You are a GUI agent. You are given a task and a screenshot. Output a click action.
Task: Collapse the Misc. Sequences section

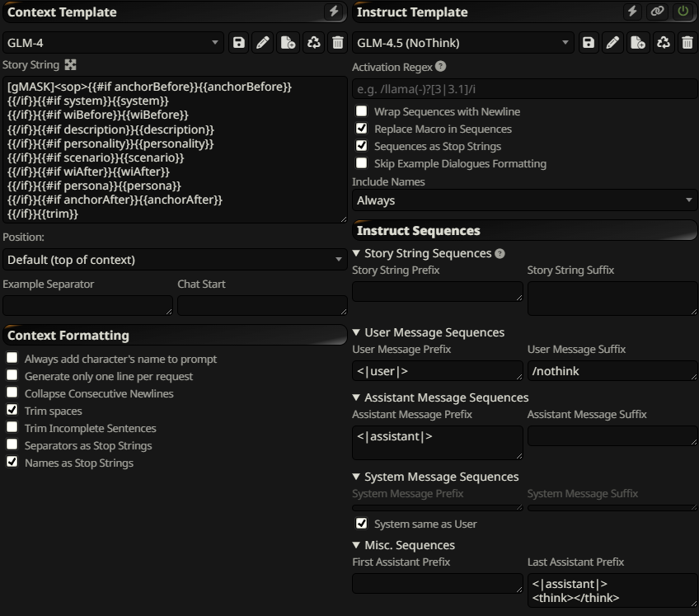coord(356,545)
